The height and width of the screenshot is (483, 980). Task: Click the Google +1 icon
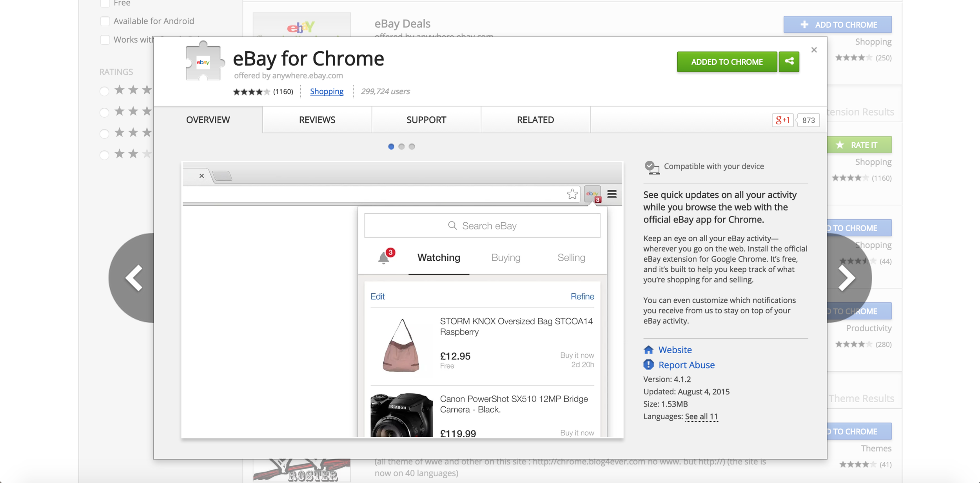[782, 120]
